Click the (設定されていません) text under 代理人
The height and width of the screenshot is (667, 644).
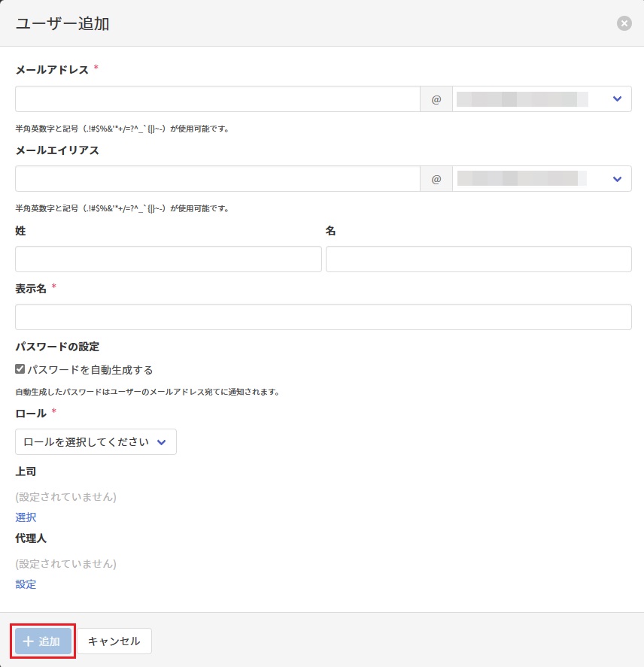coord(66,563)
